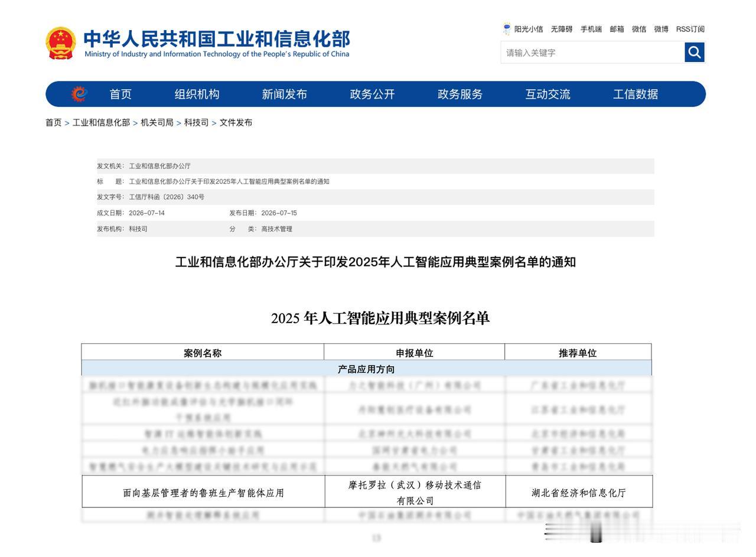
Task: Click the 分类 value 高技术管理
Action: (x=276, y=229)
